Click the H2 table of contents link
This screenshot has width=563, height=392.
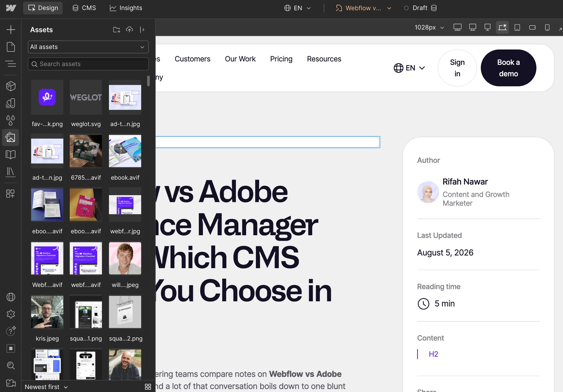[433, 354]
